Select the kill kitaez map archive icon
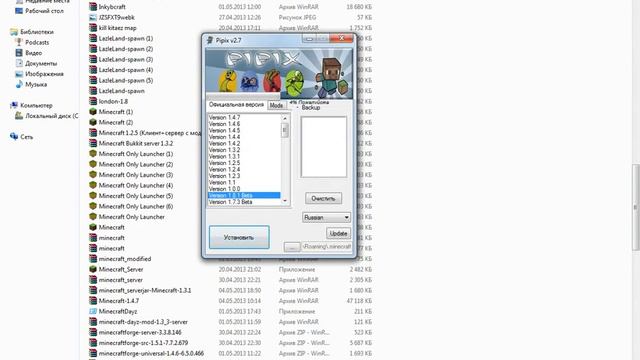640x360 pixels. coord(93,28)
